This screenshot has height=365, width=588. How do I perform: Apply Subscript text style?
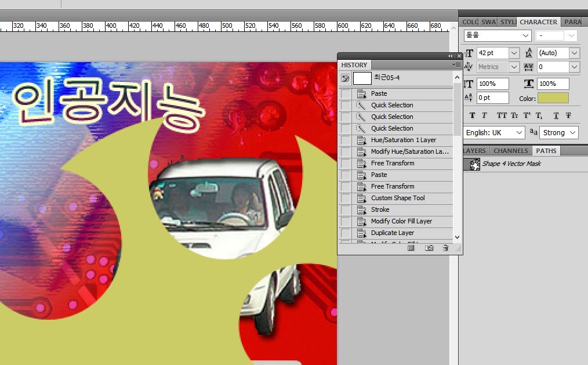(539, 115)
